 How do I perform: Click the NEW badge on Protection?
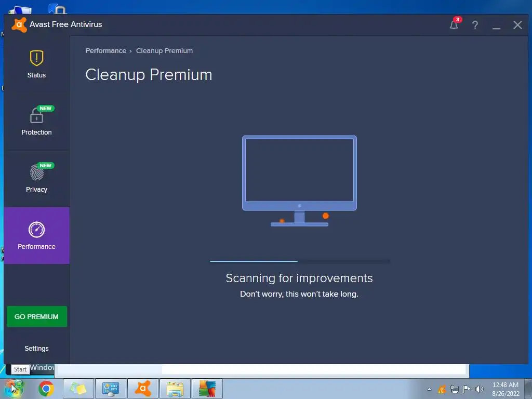tap(46, 109)
